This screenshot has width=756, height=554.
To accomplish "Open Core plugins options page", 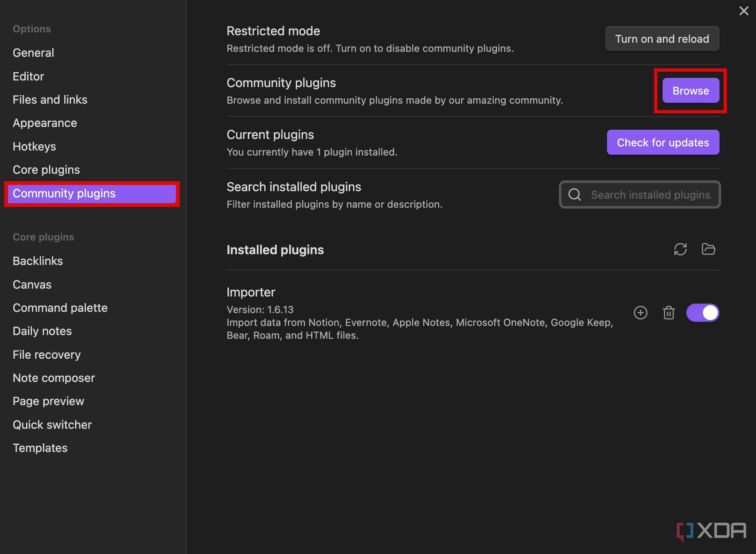I will coord(46,170).
